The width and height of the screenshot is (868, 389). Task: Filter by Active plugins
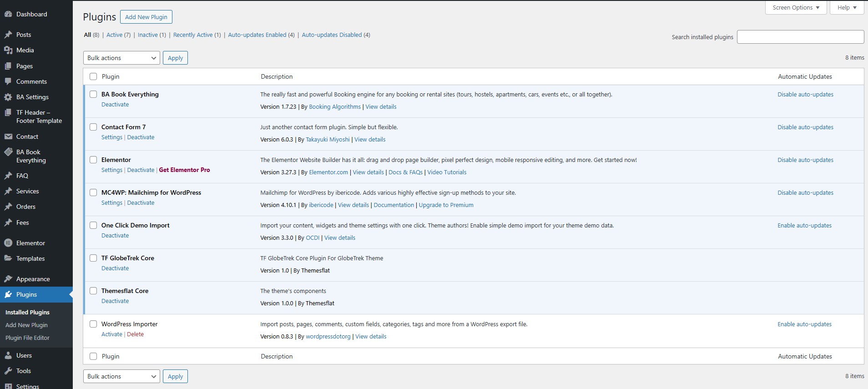[x=114, y=35]
